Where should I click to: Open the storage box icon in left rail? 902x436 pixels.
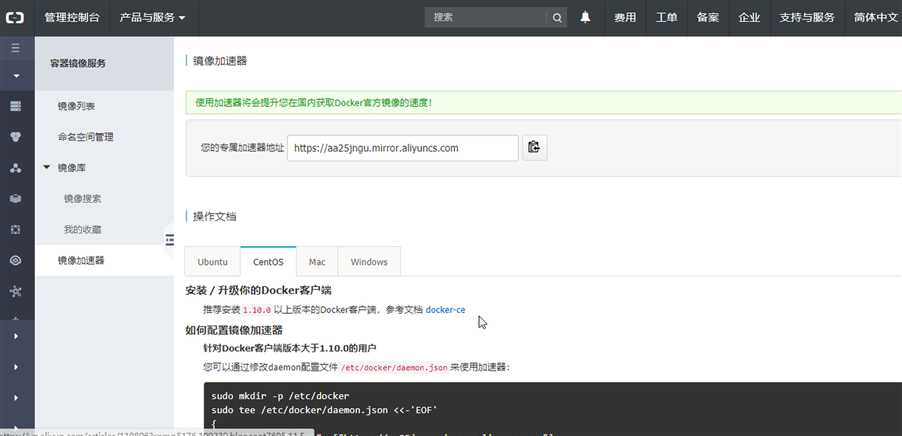[16, 198]
